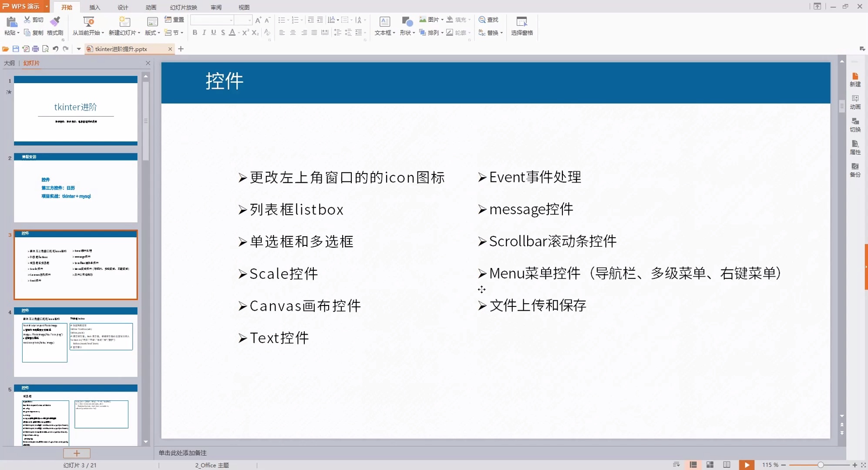Start slideshow with orange play button

click(x=747, y=465)
